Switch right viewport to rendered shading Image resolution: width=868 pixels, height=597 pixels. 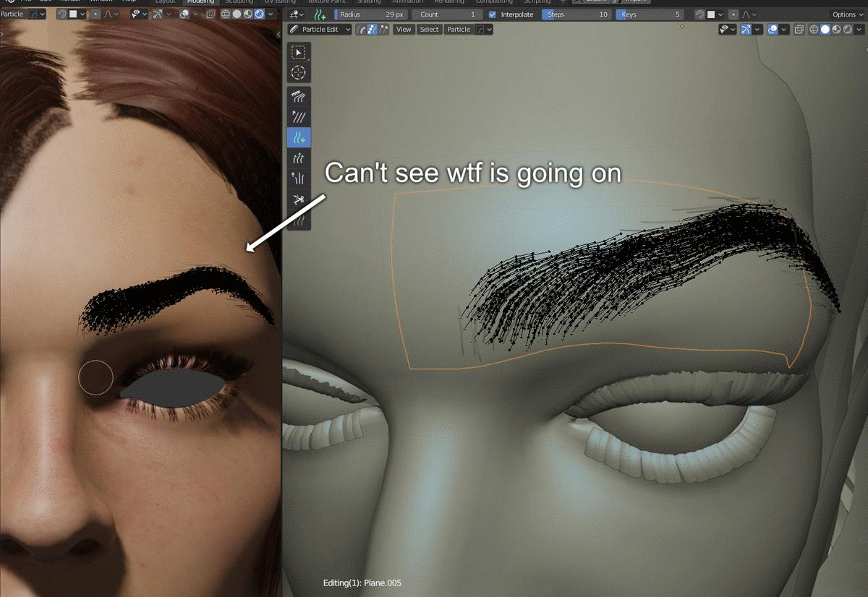847,30
